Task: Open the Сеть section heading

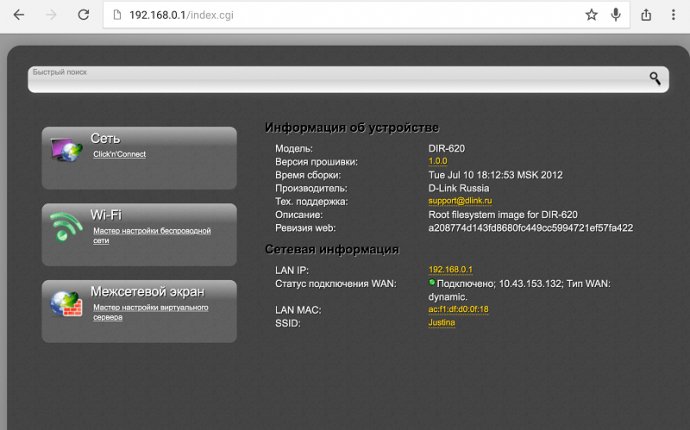Action: tap(105, 138)
